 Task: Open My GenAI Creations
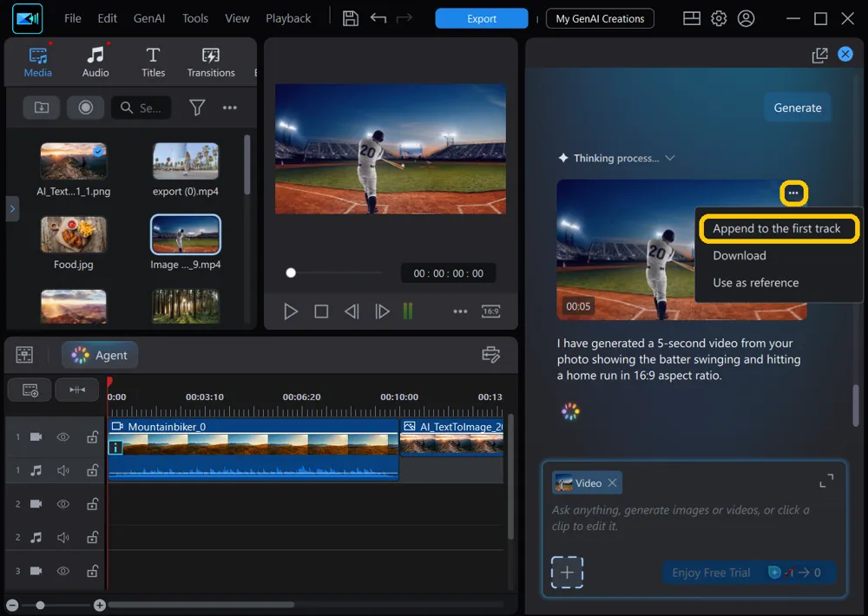600,19
